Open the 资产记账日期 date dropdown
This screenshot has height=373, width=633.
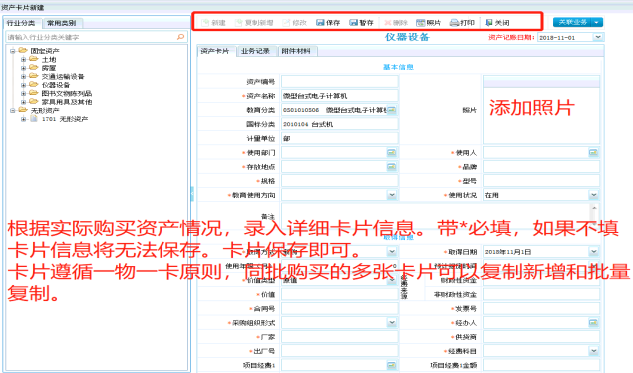pyautogui.click(x=598, y=37)
